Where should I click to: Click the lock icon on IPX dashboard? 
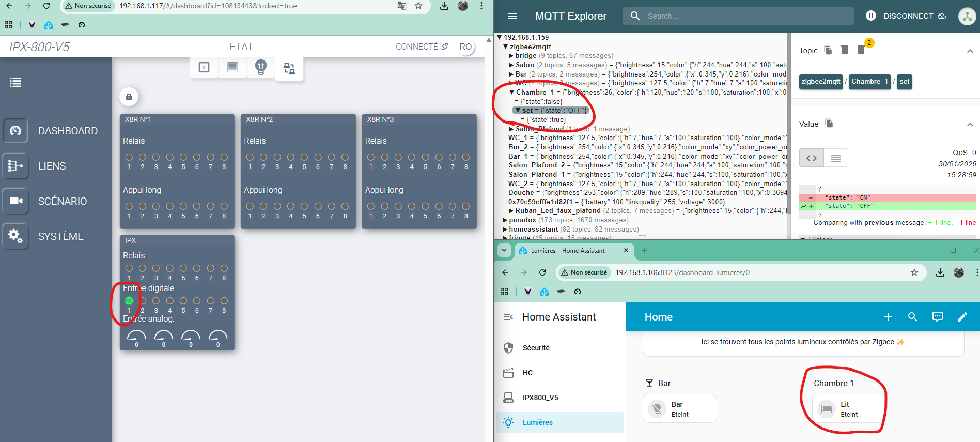129,97
